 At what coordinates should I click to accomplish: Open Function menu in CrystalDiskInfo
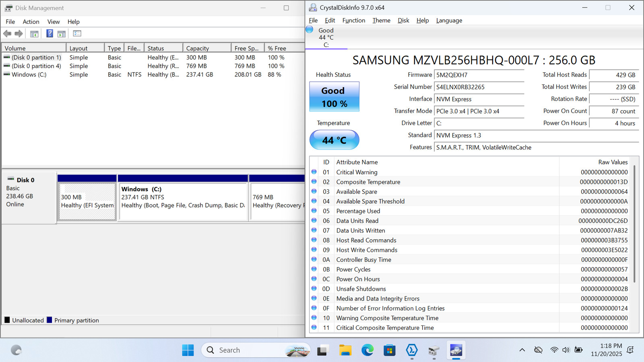pyautogui.click(x=354, y=21)
